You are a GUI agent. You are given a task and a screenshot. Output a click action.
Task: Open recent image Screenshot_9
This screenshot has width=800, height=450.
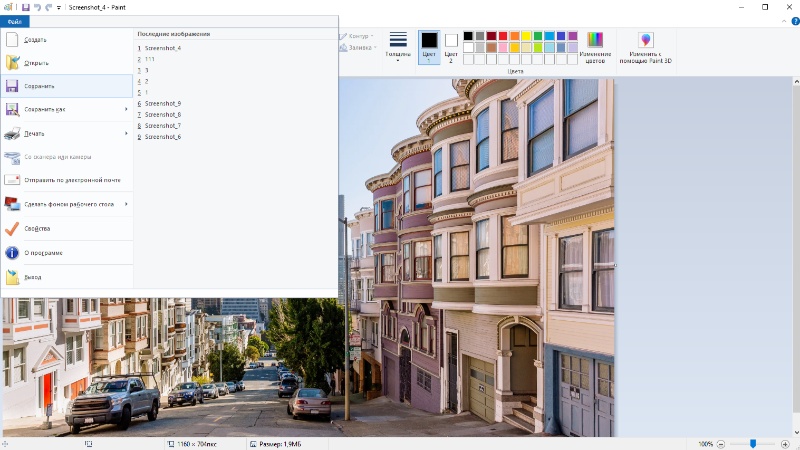(163, 104)
